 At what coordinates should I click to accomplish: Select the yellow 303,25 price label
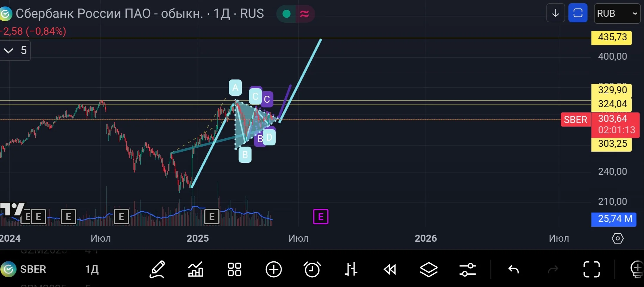[612, 144]
